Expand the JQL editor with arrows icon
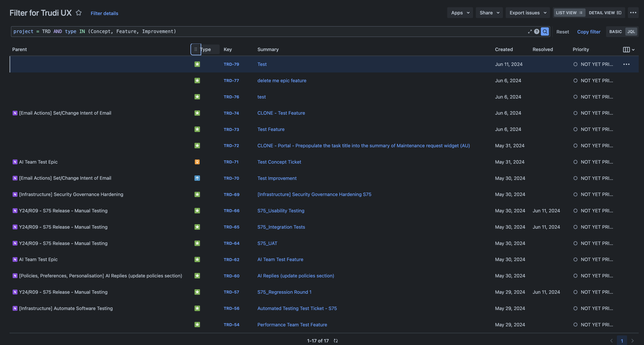The height and width of the screenshot is (345, 644). [530, 32]
